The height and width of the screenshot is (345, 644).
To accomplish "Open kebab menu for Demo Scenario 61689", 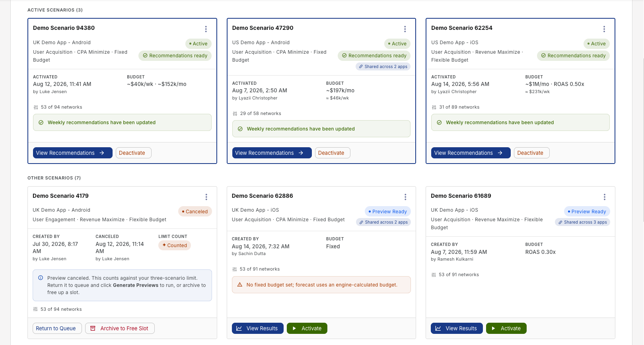I will coord(604,197).
